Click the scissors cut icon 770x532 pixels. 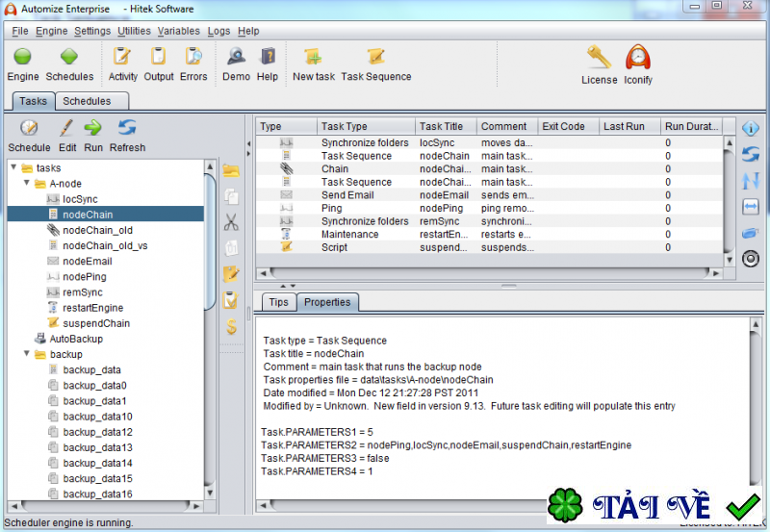(231, 222)
